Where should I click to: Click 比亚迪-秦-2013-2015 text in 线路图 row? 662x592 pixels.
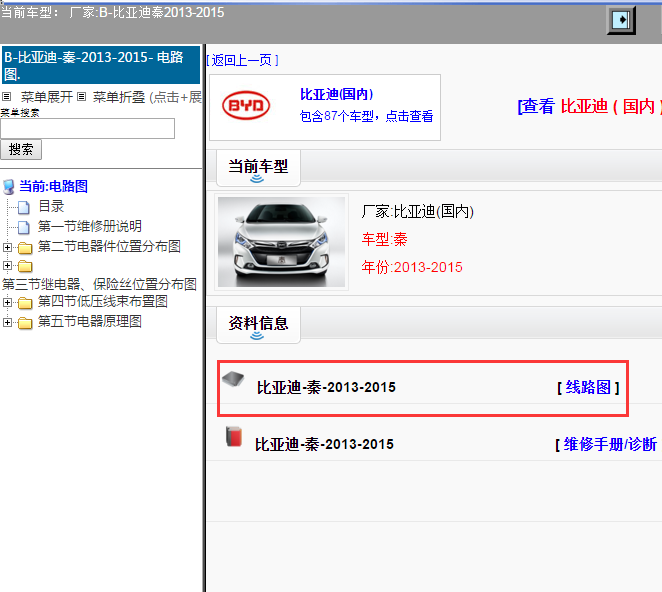click(x=326, y=387)
